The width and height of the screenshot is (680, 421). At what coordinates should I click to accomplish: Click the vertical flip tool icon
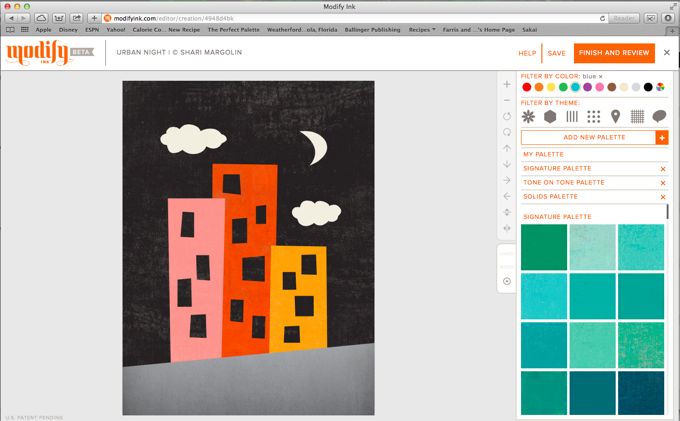507,212
